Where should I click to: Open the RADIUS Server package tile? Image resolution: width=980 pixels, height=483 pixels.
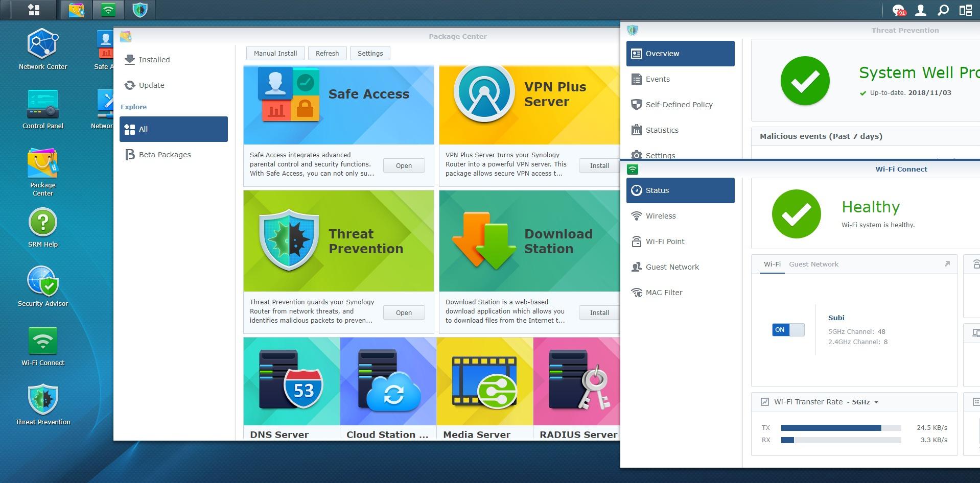pos(577,389)
